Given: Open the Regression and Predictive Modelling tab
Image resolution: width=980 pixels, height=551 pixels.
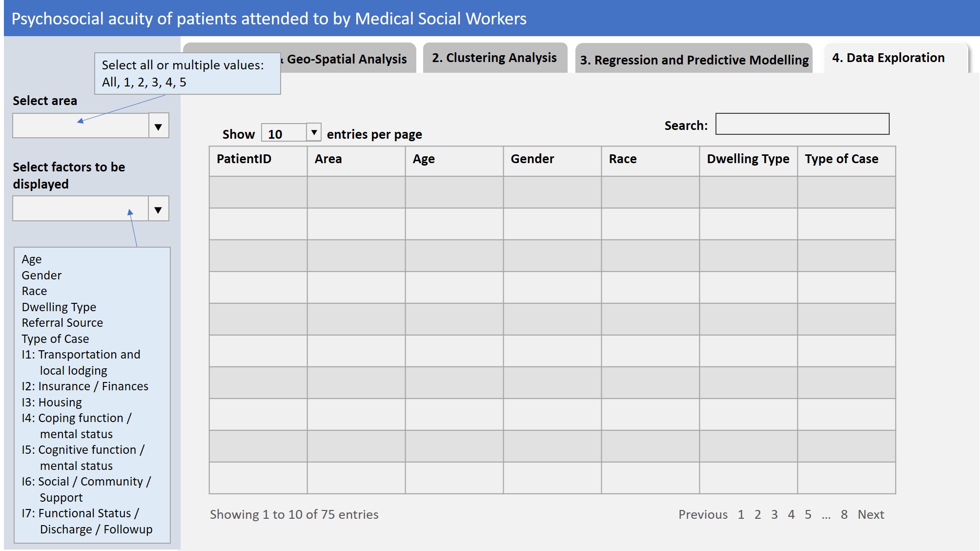Looking at the screenshot, I should [x=693, y=60].
